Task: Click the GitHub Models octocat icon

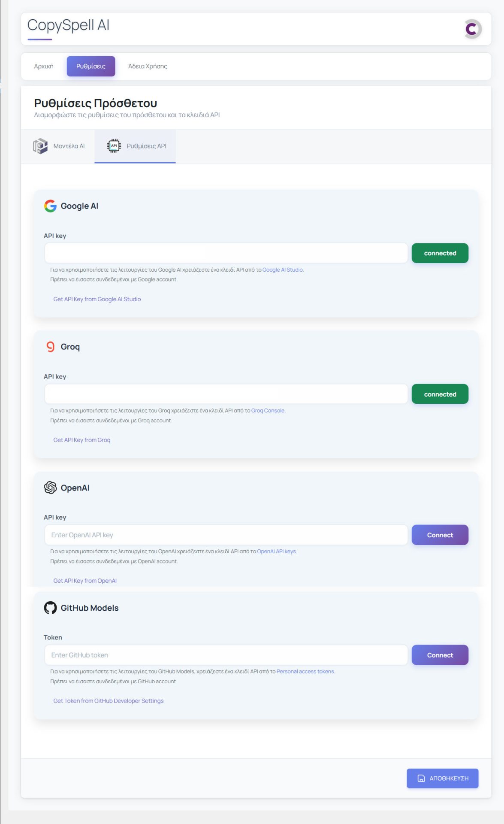Action: coord(50,608)
